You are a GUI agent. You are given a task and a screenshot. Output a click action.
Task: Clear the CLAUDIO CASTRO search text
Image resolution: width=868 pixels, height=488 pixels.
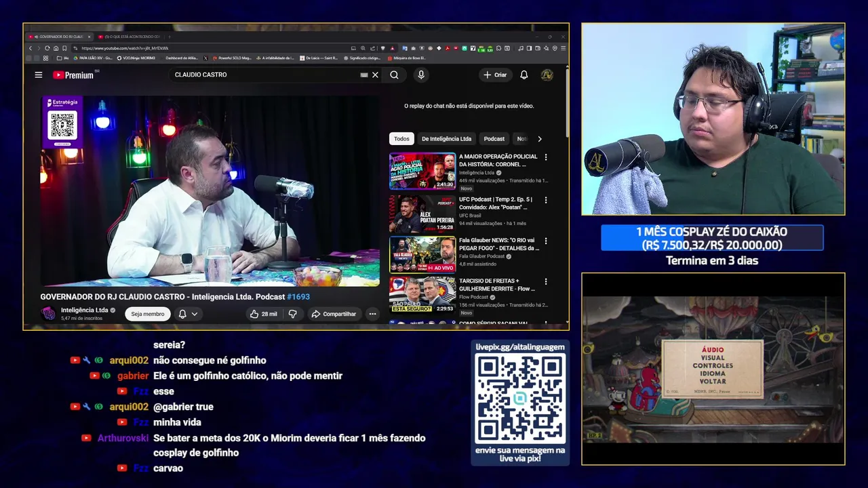point(375,75)
